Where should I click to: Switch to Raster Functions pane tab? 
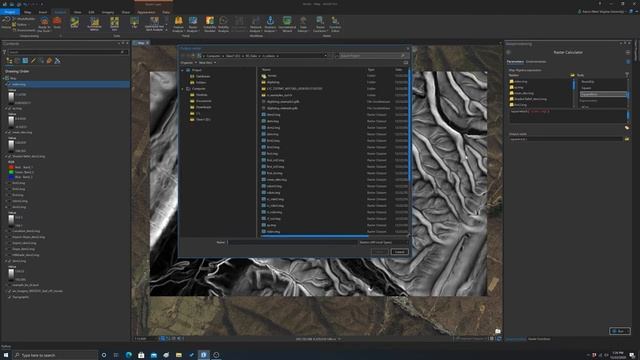(539, 339)
